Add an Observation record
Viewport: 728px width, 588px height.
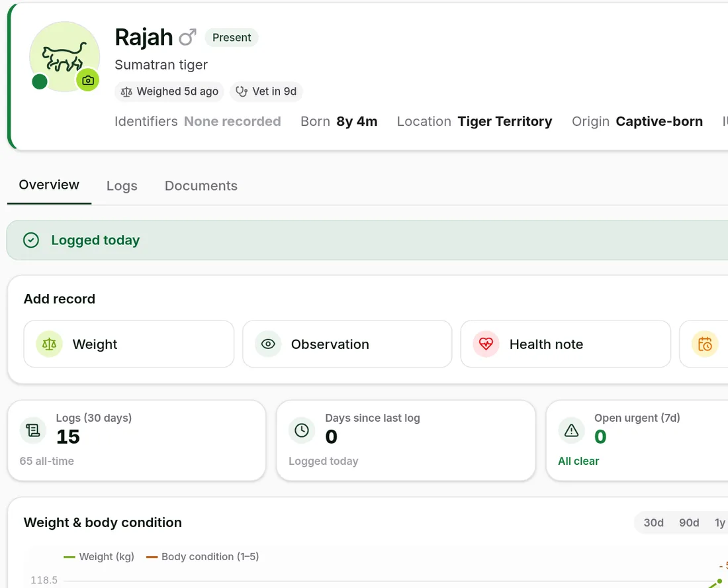pos(347,344)
